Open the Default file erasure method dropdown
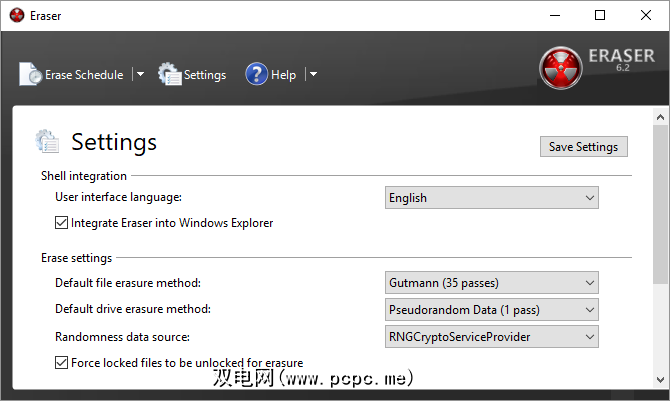Viewport: 670px width, 401px height. point(491,283)
